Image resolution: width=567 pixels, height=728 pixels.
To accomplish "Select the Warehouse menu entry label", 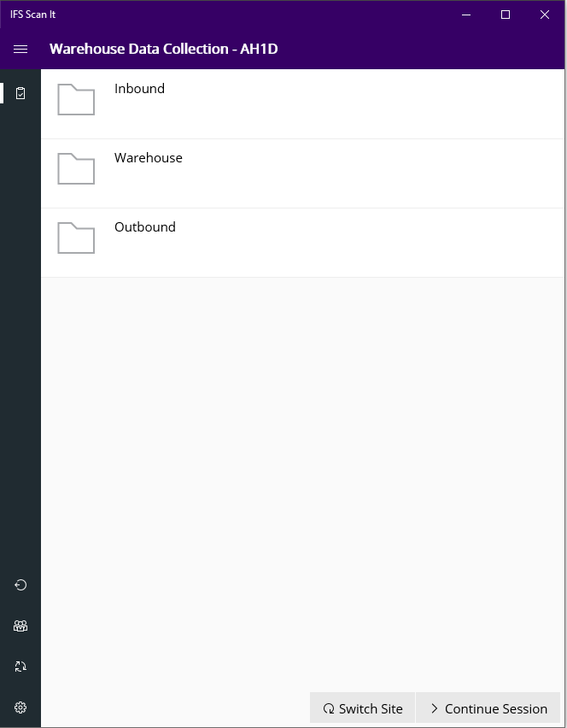I will click(x=149, y=158).
